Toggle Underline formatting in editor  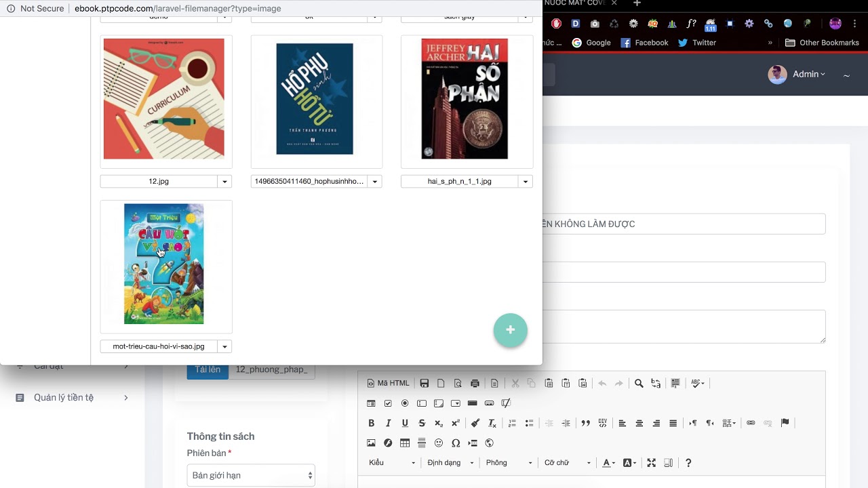coord(405,423)
